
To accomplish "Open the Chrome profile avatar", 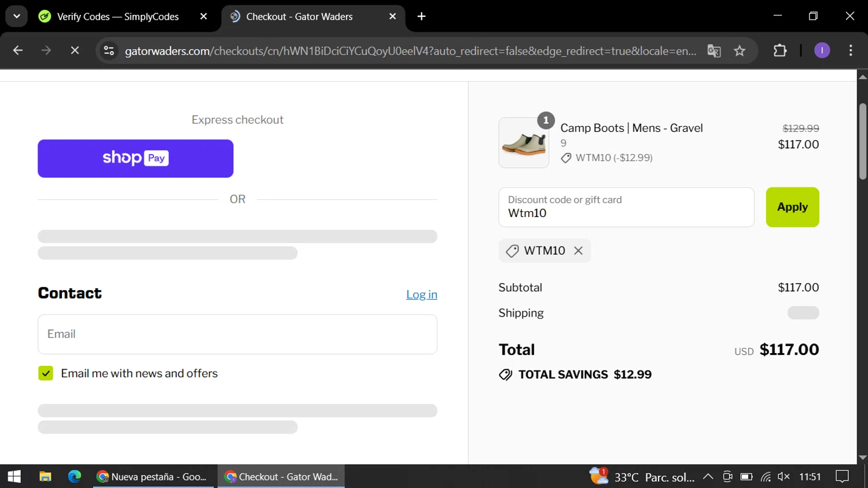I will tap(822, 51).
